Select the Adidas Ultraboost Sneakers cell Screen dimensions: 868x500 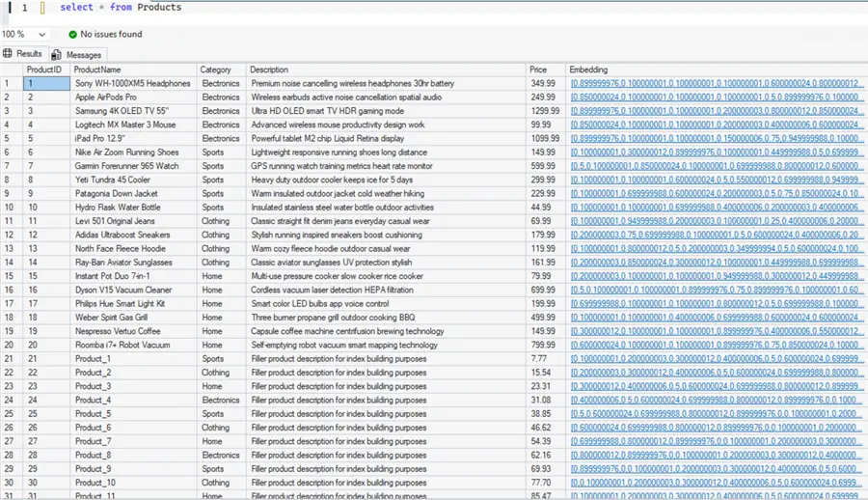(133, 235)
